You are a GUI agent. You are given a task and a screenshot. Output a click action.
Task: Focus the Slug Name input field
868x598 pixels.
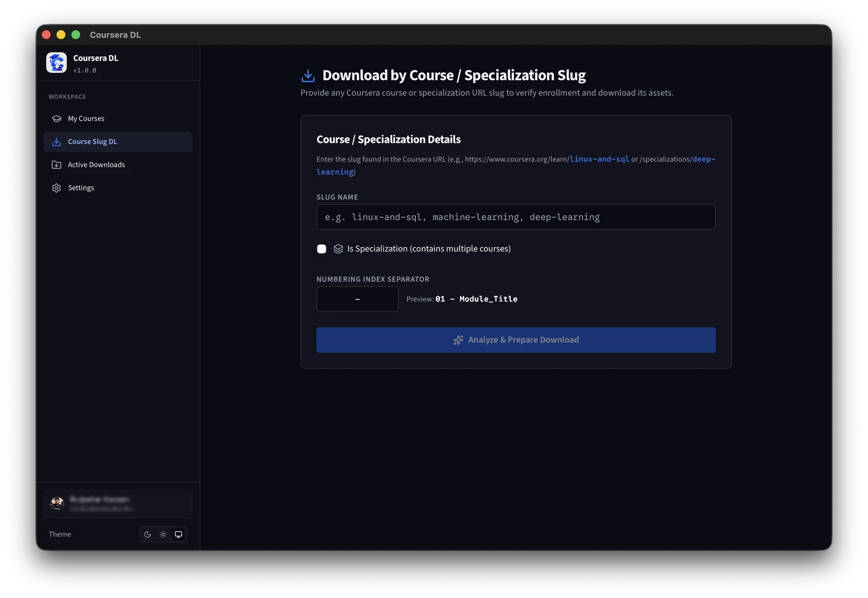coord(516,217)
